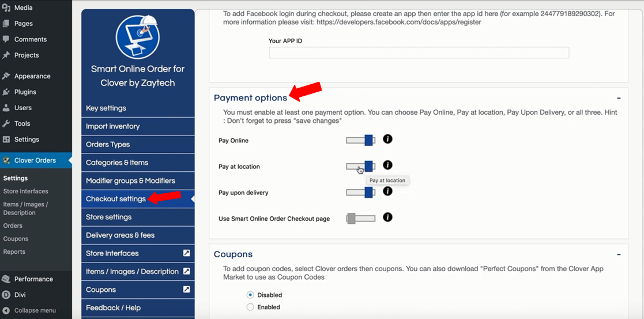Image resolution: width=644 pixels, height=319 pixels.
Task: Open the Comments section icon
Action: (6, 39)
